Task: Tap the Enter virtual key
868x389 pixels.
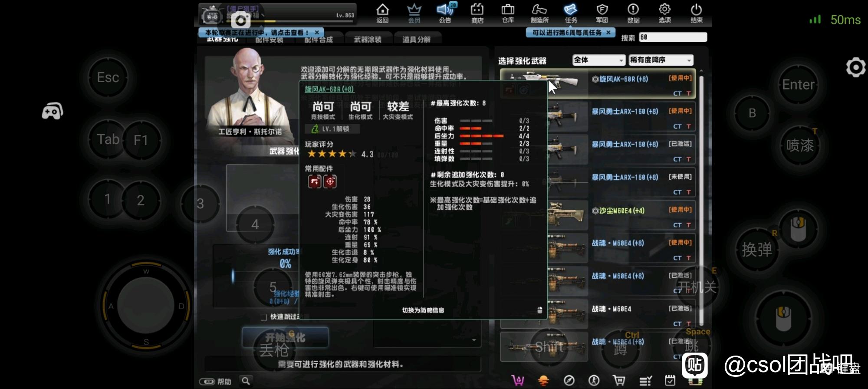Action: pos(798,84)
